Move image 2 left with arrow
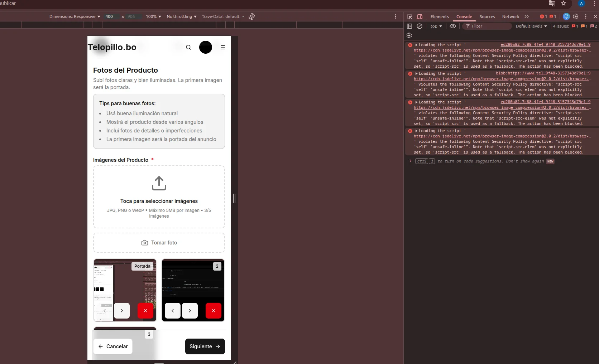 coord(173,311)
